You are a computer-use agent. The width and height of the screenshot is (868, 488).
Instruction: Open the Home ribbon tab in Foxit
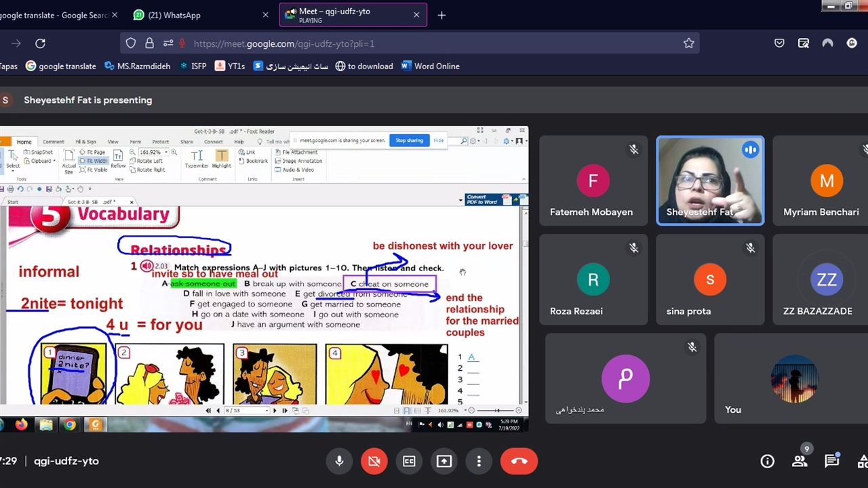[x=24, y=142]
